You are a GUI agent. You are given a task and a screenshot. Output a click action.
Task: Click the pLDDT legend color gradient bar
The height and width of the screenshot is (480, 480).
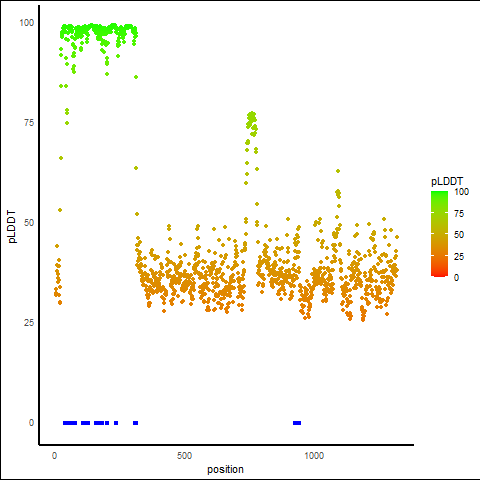point(439,234)
